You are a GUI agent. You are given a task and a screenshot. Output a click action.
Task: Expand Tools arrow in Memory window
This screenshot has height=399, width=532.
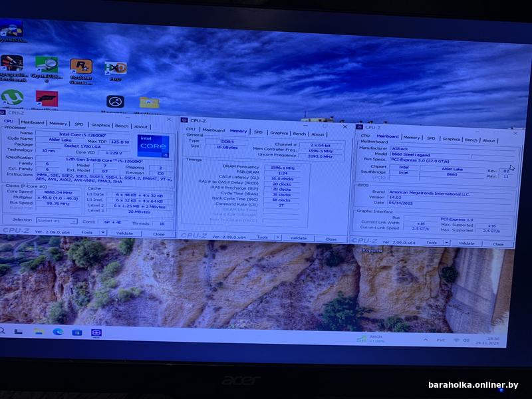tap(278, 237)
